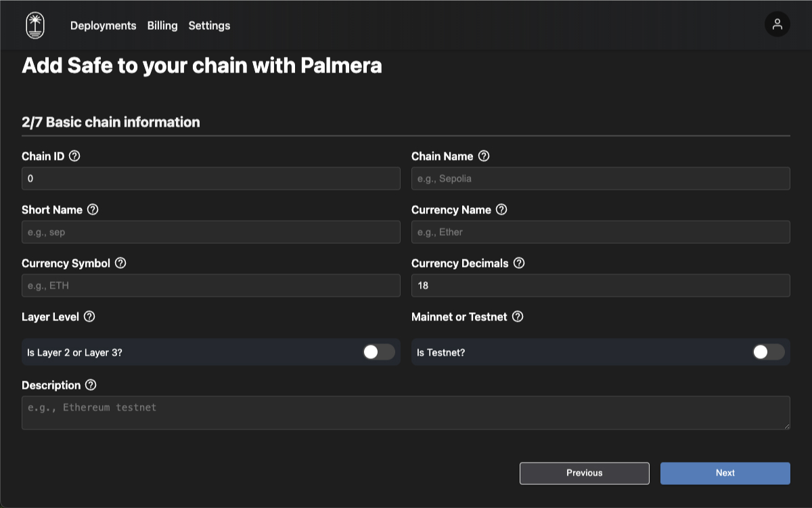Image resolution: width=812 pixels, height=508 pixels.
Task: Click the 'Is Layer 2 or Layer 3?' label
Action: click(x=74, y=352)
